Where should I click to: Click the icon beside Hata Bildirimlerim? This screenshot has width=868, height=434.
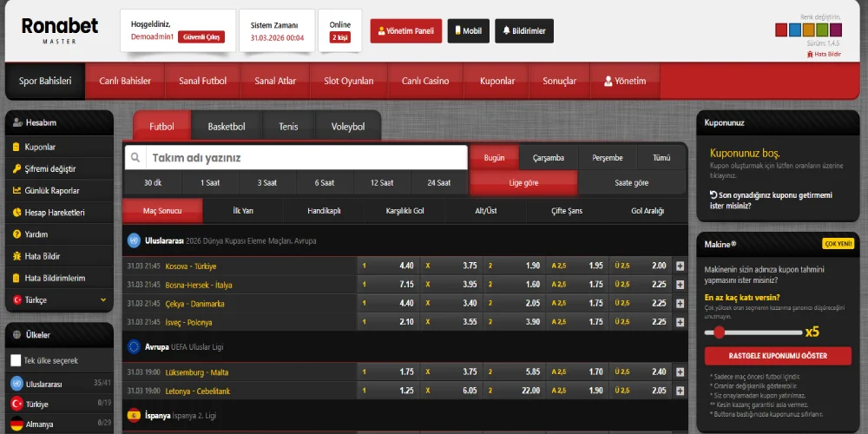click(x=16, y=278)
